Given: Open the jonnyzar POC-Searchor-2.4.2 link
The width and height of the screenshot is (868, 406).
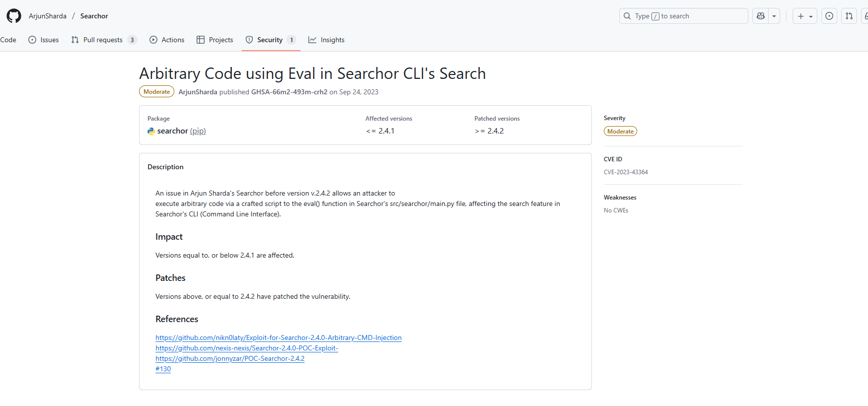Looking at the screenshot, I should pyautogui.click(x=230, y=358).
